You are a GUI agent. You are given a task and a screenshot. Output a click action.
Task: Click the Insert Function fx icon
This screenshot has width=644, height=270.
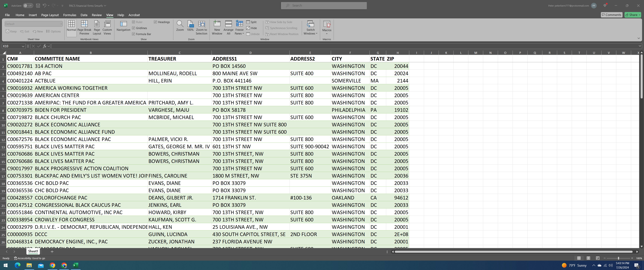click(x=45, y=46)
